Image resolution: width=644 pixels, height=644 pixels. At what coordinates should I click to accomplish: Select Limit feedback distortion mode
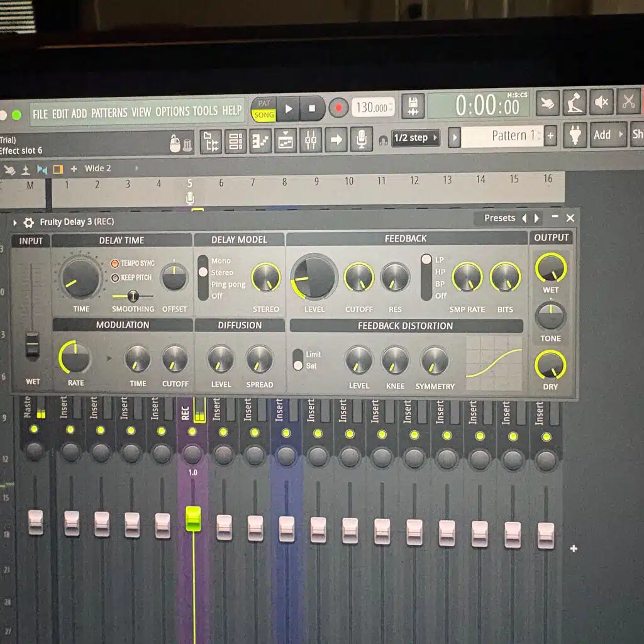[x=313, y=354]
